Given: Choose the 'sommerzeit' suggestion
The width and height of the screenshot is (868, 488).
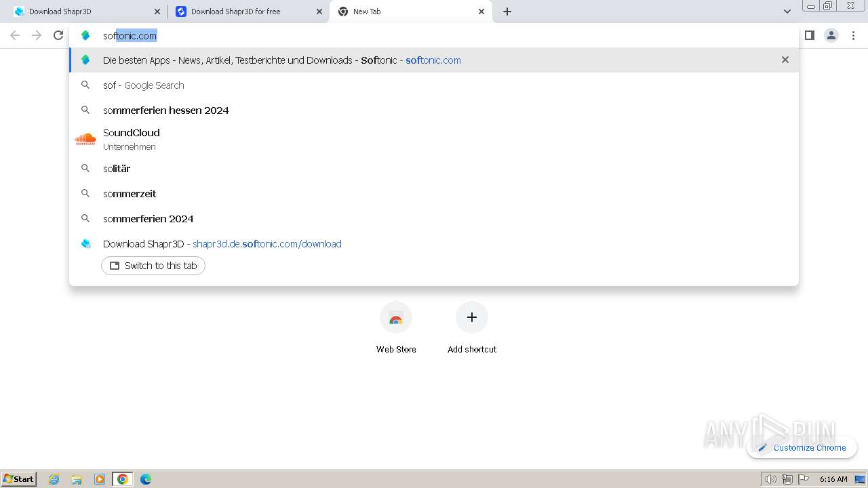Looking at the screenshot, I should point(434,194).
